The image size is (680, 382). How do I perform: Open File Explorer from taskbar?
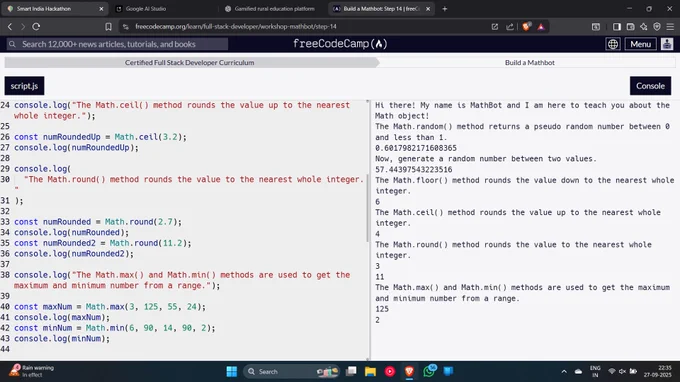click(x=370, y=372)
